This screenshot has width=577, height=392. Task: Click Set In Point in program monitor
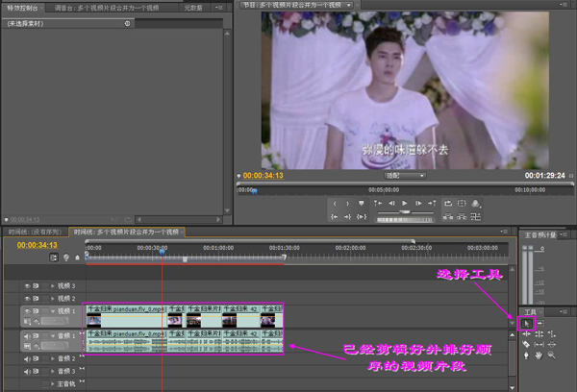point(335,204)
